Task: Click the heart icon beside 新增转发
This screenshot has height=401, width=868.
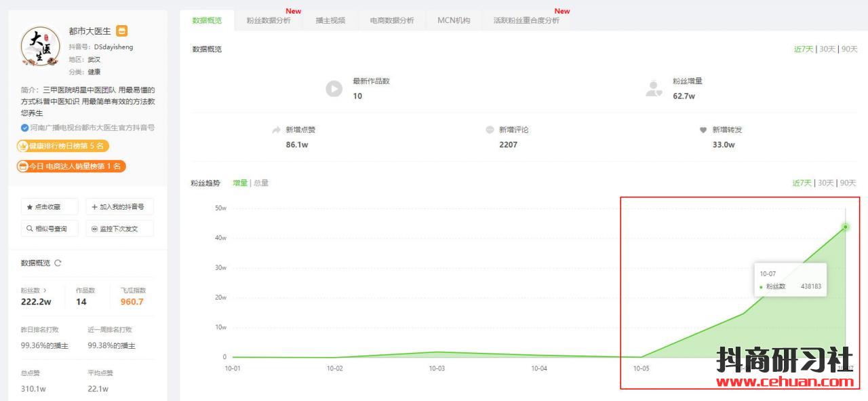Action: (x=703, y=130)
